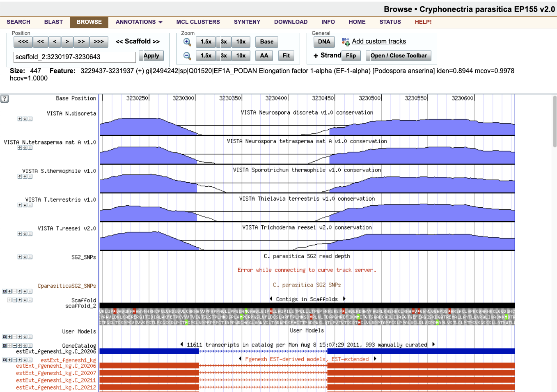557x392 pixels.
Task: Show info for SG2_SNPs track
Action: (30, 257)
